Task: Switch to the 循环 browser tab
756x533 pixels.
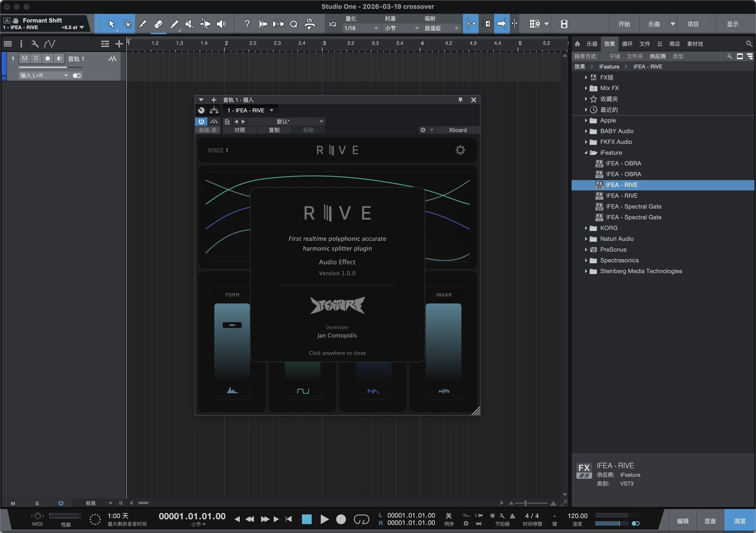Action: 627,44
